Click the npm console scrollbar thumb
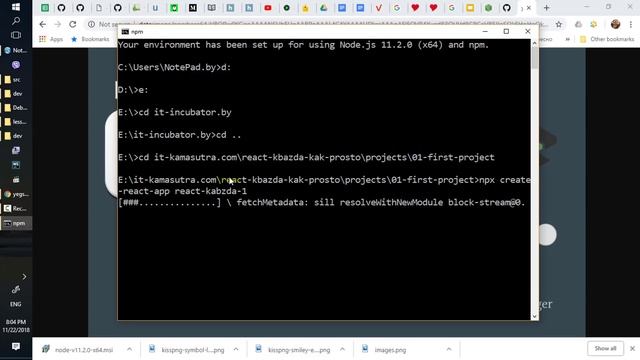 pos(535,58)
